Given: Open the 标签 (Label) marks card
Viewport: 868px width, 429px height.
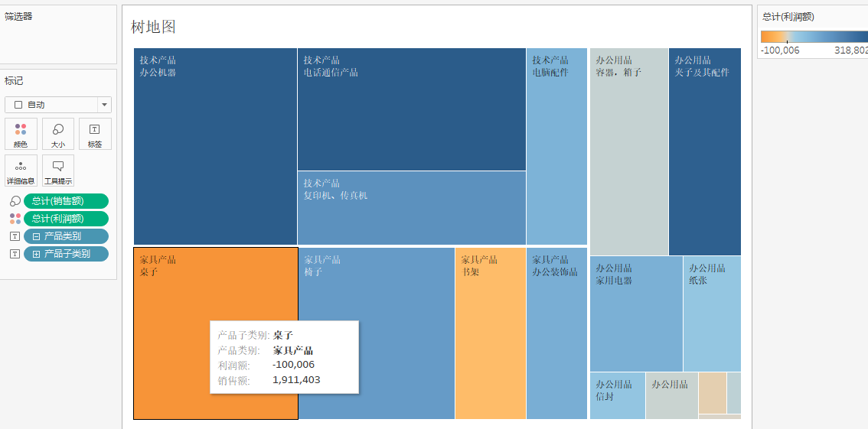Looking at the screenshot, I should [95, 134].
